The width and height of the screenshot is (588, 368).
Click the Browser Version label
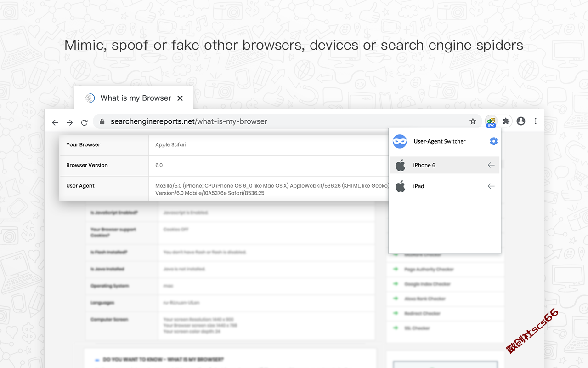point(87,165)
